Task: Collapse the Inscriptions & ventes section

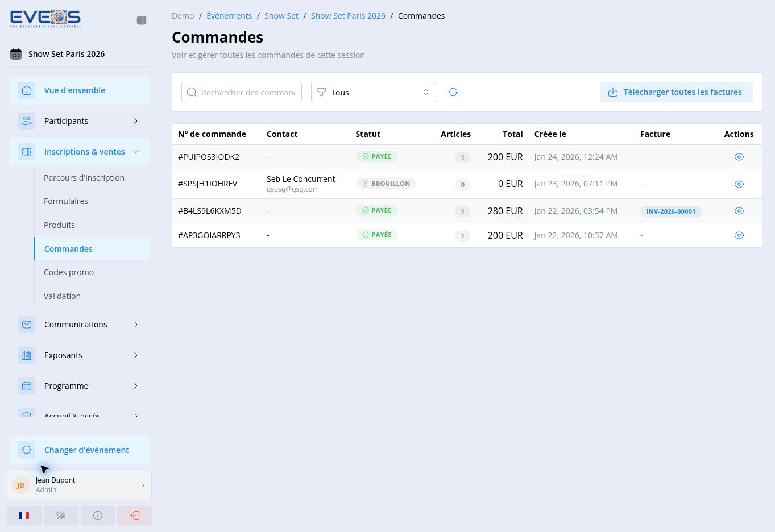Action: click(79, 152)
